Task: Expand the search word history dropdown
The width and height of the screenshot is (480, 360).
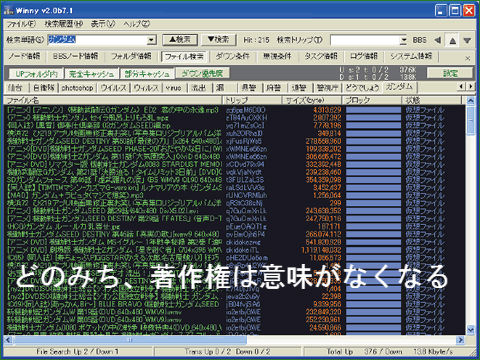Action: (x=152, y=40)
